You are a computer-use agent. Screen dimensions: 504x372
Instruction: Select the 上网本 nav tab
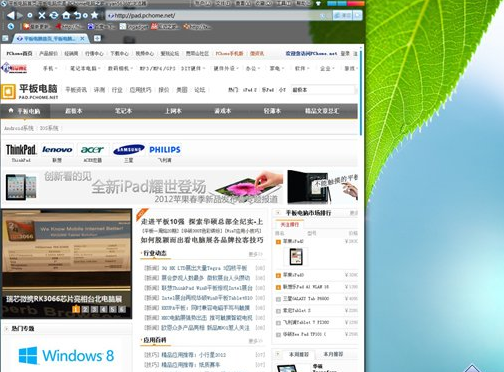point(173,111)
